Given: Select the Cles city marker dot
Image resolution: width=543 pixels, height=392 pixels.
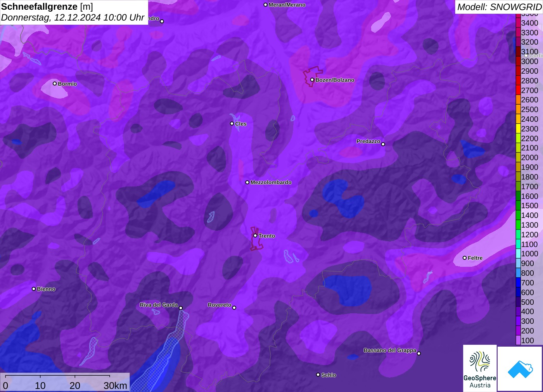Looking at the screenshot, I should pos(232,124).
